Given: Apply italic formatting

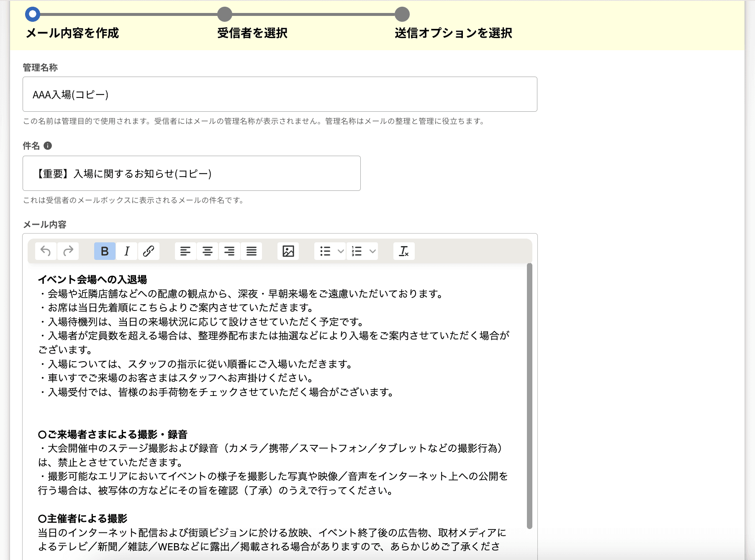Looking at the screenshot, I should 126,251.
